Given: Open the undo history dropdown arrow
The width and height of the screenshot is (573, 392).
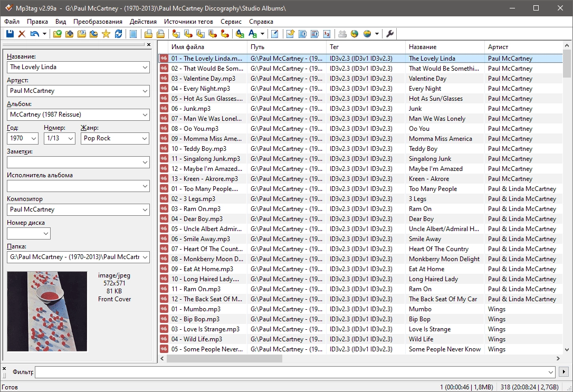Looking at the screenshot, I should (44, 34).
